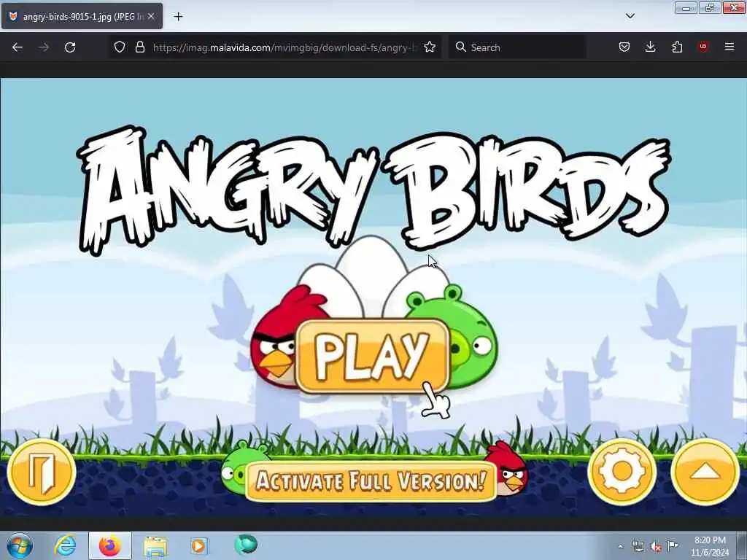The image size is (747, 560).
Task: Open the Downloads panel
Action: 650,47
